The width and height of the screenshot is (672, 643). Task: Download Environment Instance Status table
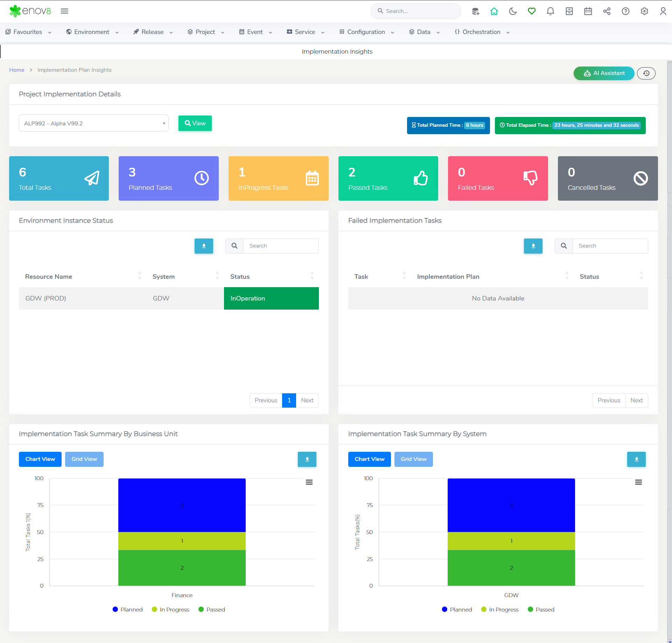(x=204, y=246)
